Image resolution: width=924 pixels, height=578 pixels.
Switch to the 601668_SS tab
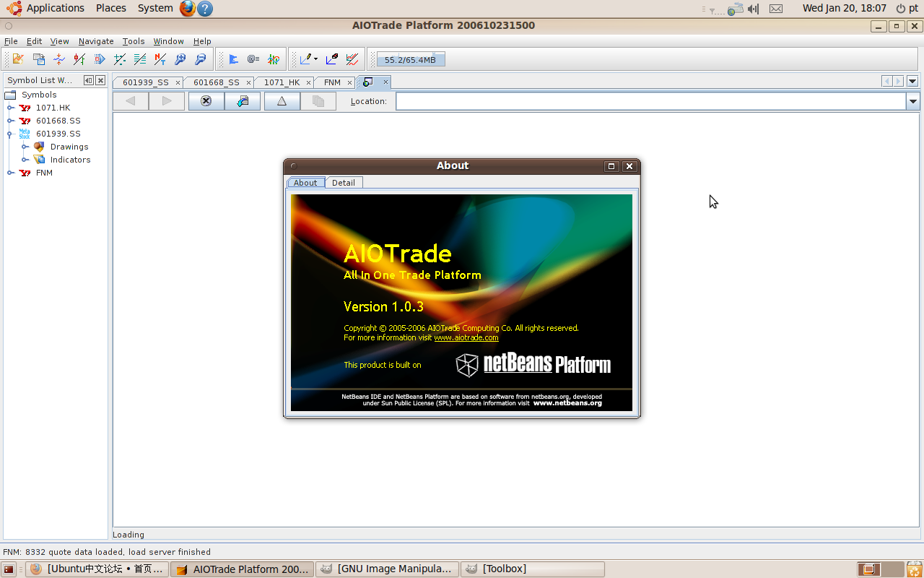coord(216,82)
